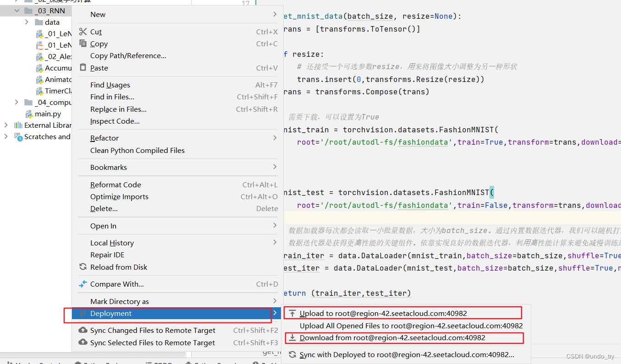Image resolution: width=621 pixels, height=364 pixels.
Task: Expand Scratches and Consoles node
Action: (x=6, y=136)
